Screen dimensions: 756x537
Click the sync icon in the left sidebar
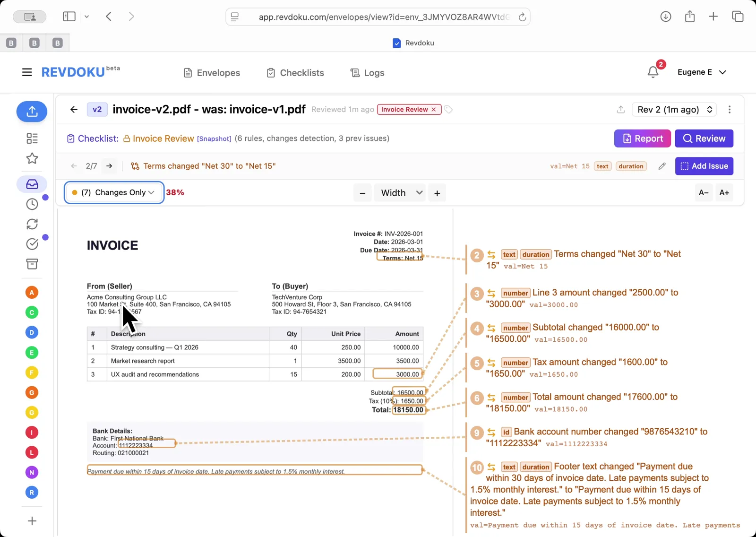click(32, 224)
